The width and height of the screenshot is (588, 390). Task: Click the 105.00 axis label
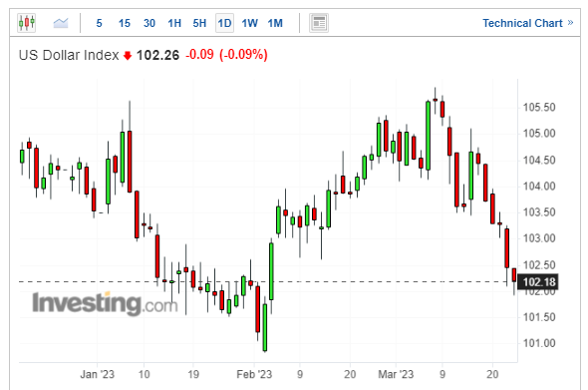539,134
